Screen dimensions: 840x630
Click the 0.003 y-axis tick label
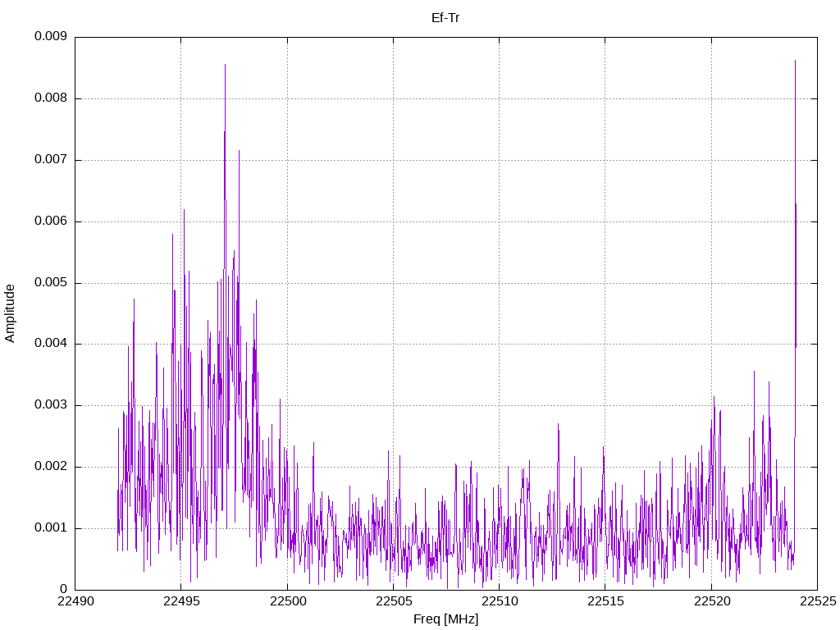click(x=51, y=405)
